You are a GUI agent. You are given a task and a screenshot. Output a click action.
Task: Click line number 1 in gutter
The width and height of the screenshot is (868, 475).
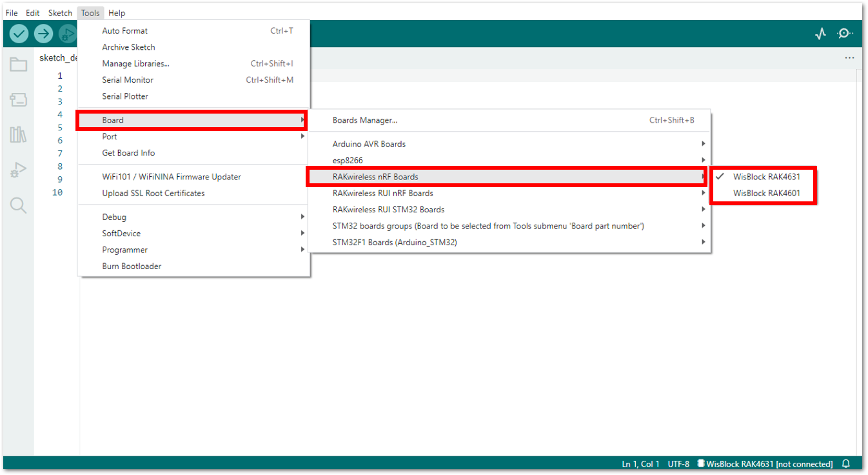click(60, 76)
